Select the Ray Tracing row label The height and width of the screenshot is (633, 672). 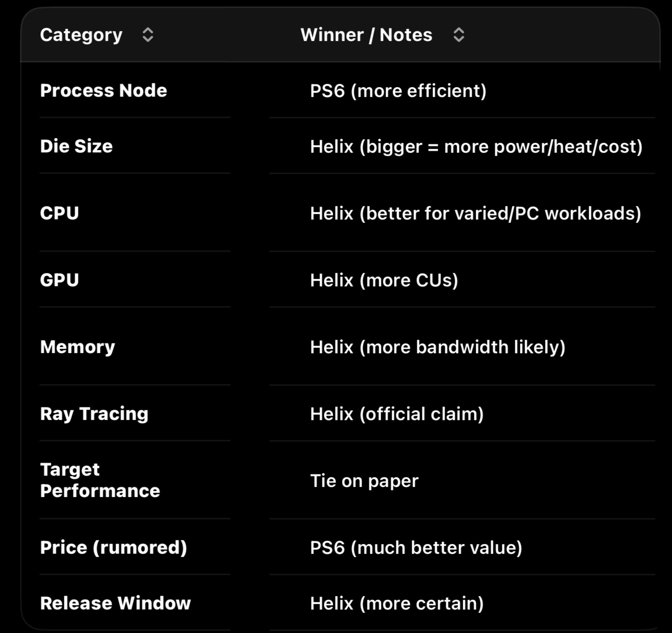(x=94, y=414)
